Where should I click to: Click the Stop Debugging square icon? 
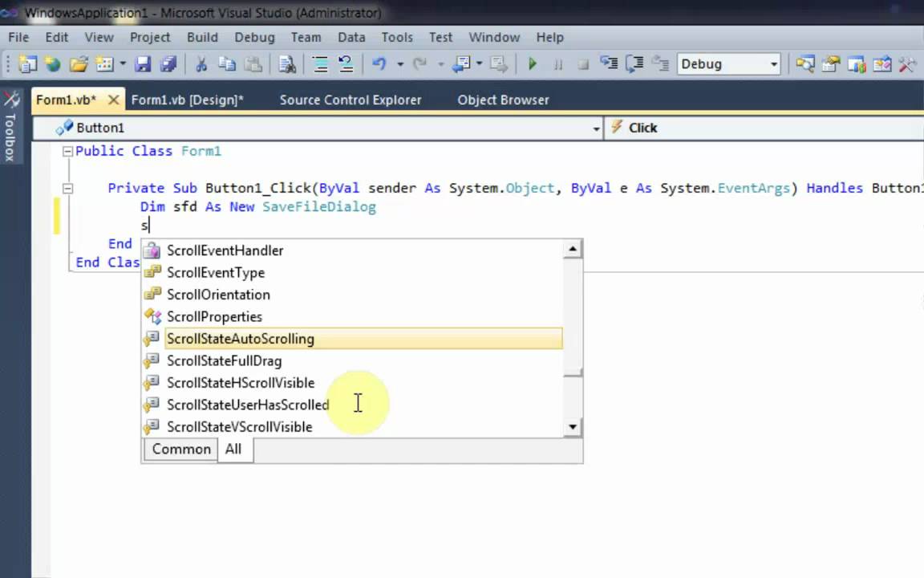[x=583, y=64]
